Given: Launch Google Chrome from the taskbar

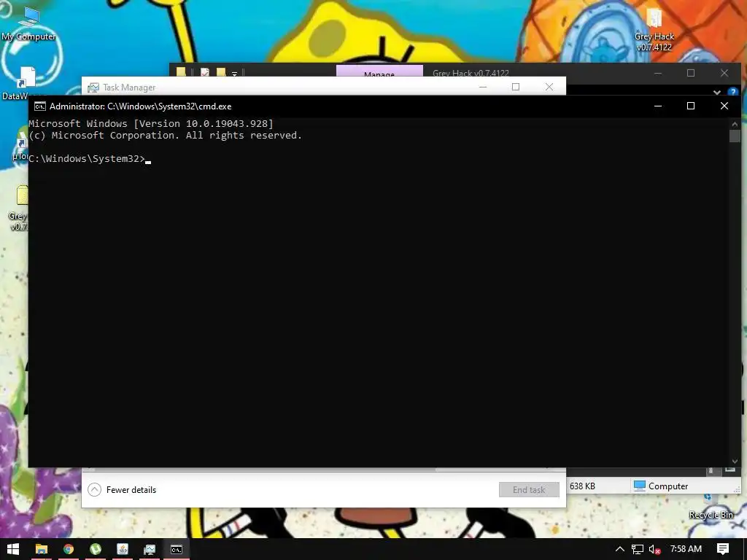Looking at the screenshot, I should click(69, 549).
